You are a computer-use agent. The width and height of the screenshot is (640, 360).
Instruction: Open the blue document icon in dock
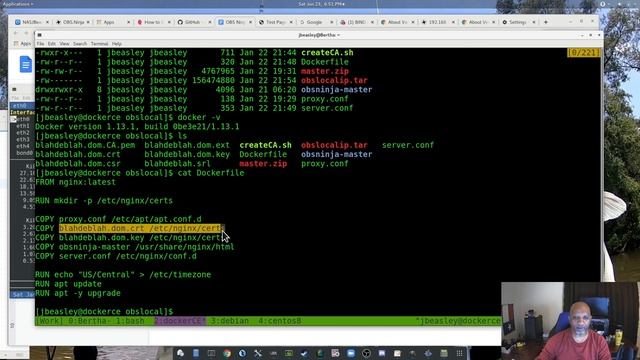tap(196, 353)
